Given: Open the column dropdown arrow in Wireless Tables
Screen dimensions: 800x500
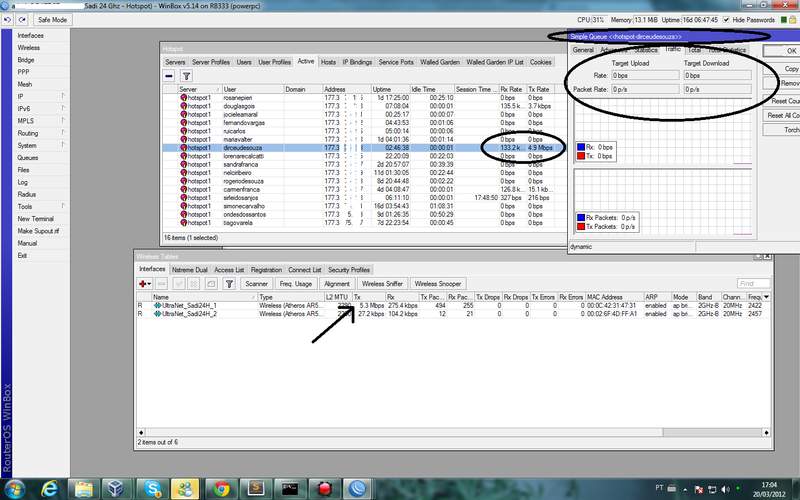Looking at the screenshot, I should [x=766, y=297].
